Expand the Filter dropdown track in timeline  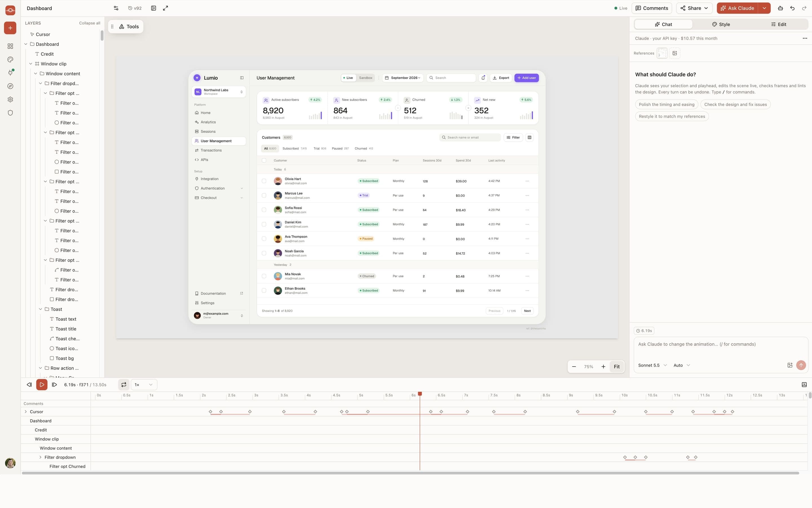coord(40,457)
